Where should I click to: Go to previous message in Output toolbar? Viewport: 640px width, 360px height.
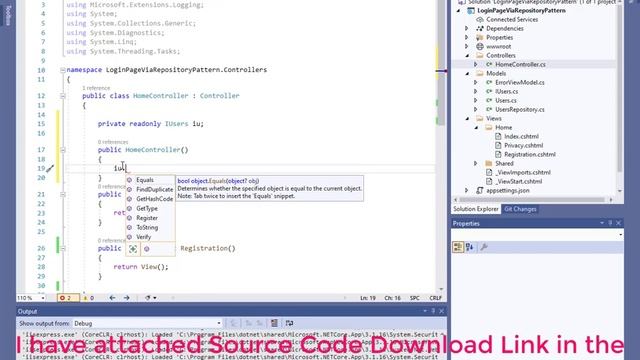tap(249, 323)
